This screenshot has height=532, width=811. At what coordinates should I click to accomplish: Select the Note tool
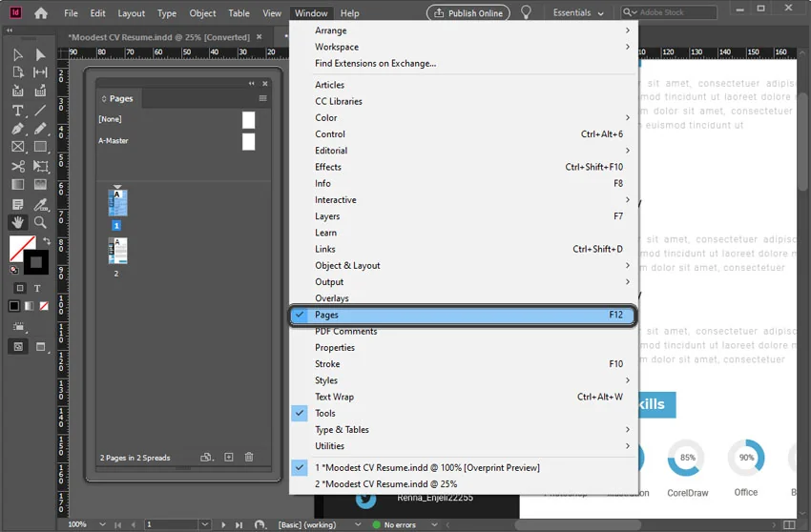[17, 204]
